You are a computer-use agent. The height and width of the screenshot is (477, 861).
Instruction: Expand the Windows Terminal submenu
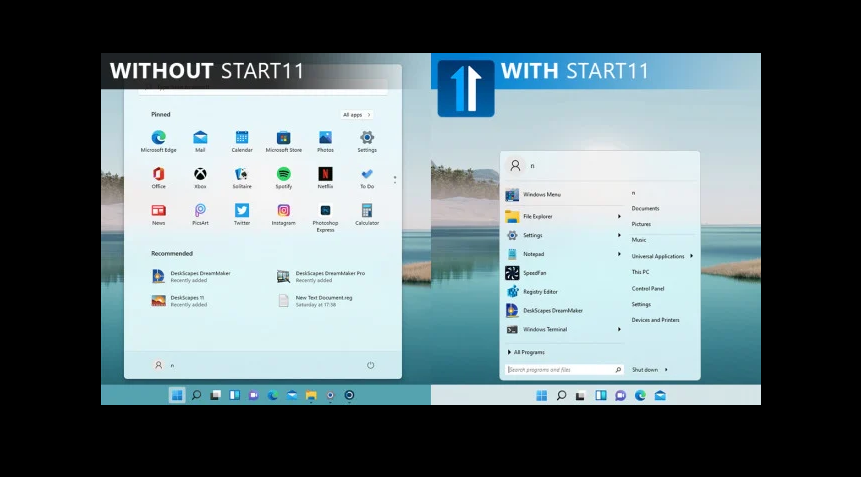(619, 329)
